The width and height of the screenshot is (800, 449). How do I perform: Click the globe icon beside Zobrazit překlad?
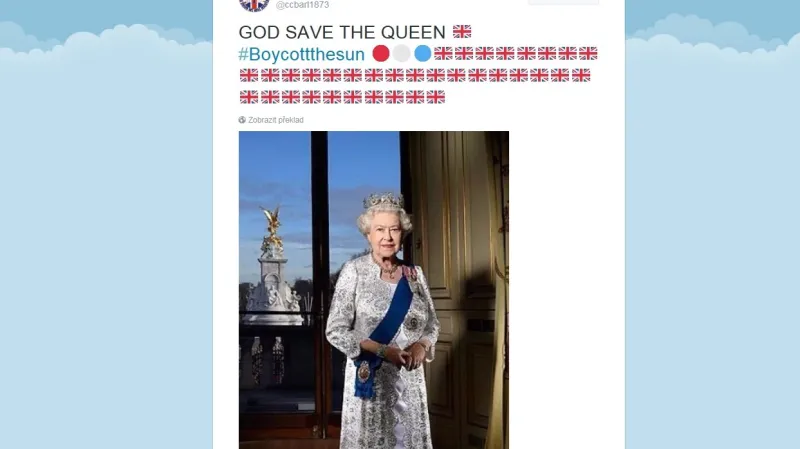coord(242,120)
